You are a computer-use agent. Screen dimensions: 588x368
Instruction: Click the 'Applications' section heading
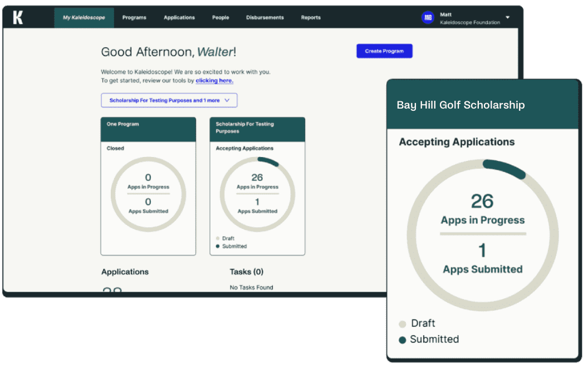click(125, 272)
